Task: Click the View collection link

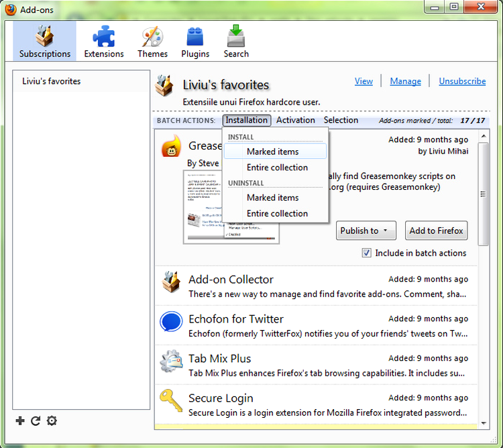Action: click(x=364, y=81)
